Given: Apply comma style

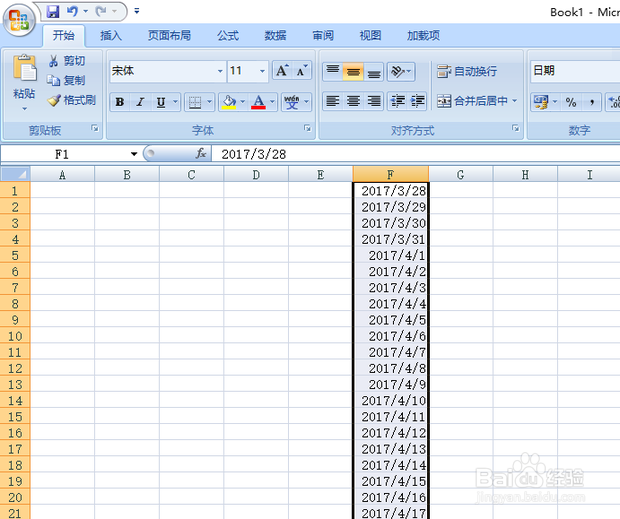Looking at the screenshot, I should coord(592,102).
